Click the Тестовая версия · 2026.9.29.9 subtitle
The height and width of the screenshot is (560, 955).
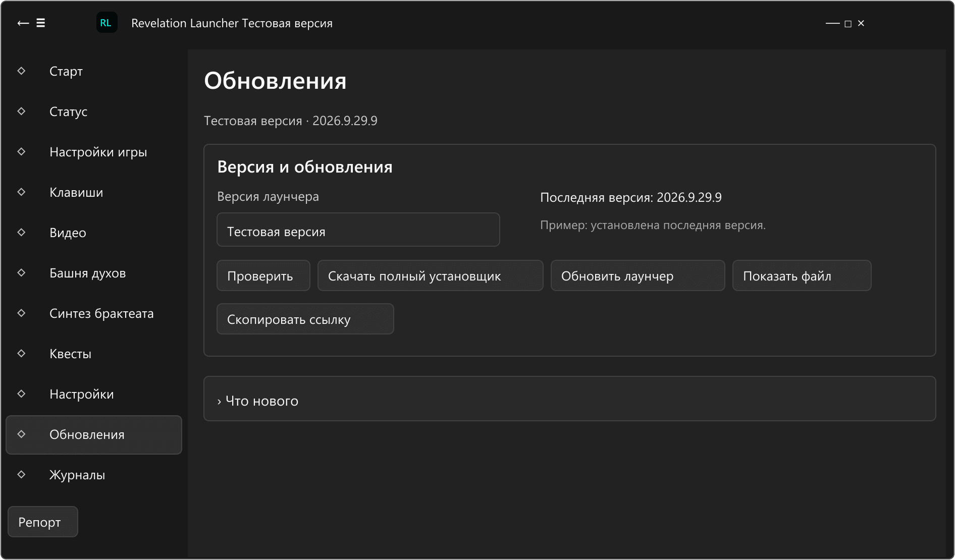(x=291, y=121)
